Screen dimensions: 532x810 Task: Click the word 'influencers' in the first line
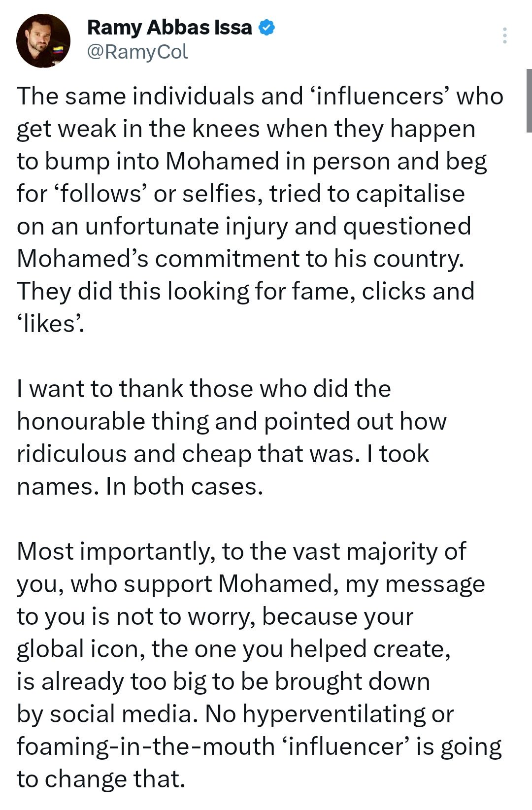[378, 96]
